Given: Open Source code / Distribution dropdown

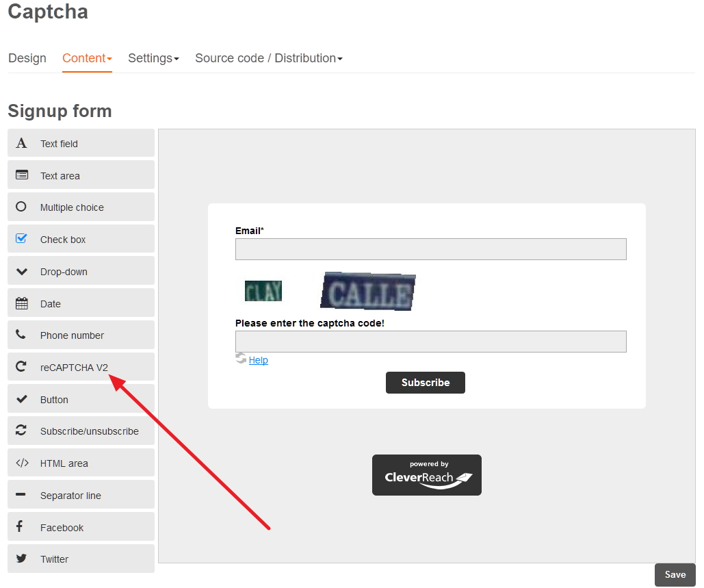Looking at the screenshot, I should tap(268, 58).
